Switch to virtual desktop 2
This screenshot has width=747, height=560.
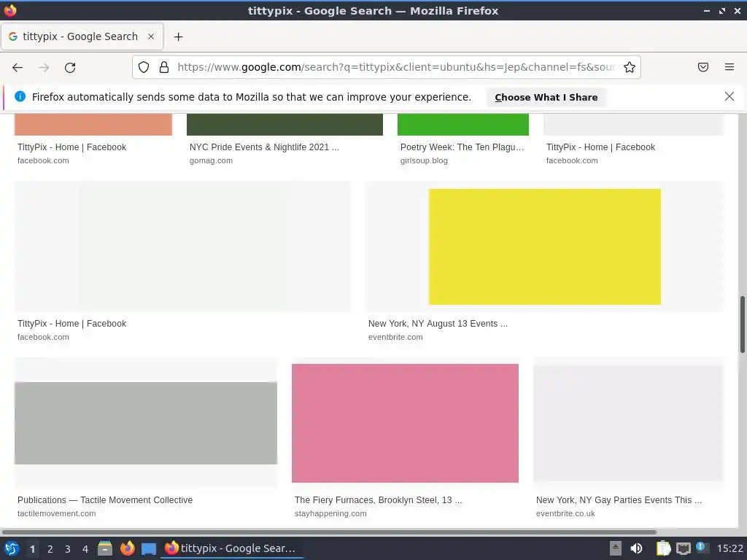tap(50, 549)
